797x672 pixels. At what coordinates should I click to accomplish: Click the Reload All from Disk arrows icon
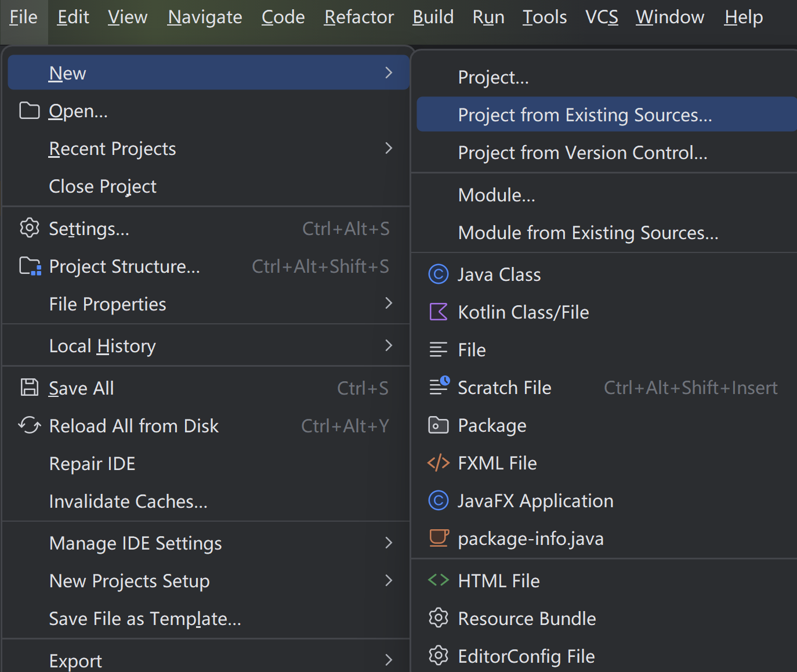(x=30, y=425)
